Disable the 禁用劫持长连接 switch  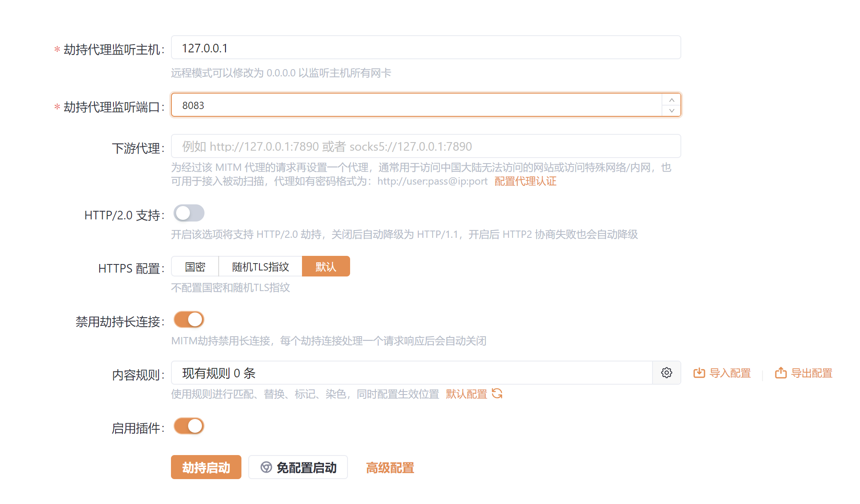coord(189,320)
